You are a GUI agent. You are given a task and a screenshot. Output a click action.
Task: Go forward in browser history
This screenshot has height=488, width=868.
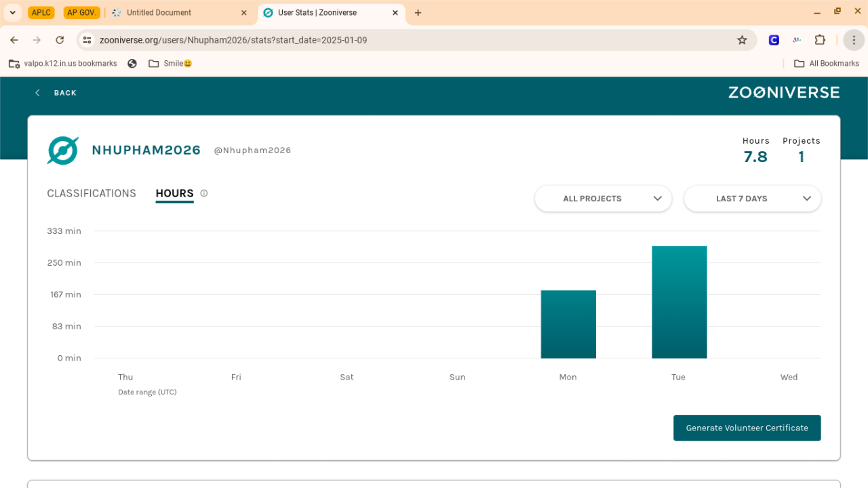pos(37,40)
